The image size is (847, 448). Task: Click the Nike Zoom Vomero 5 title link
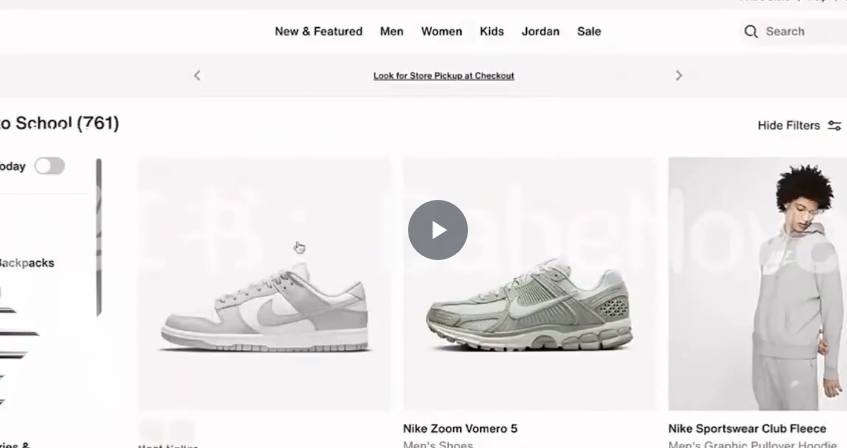tap(460, 429)
